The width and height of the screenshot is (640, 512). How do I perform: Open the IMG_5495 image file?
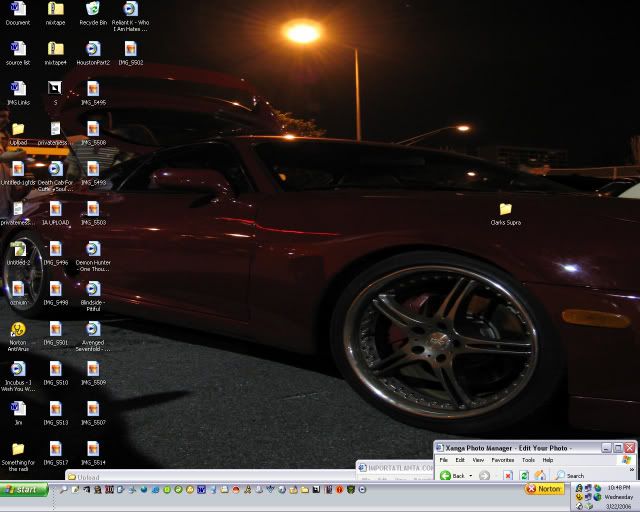(93, 88)
